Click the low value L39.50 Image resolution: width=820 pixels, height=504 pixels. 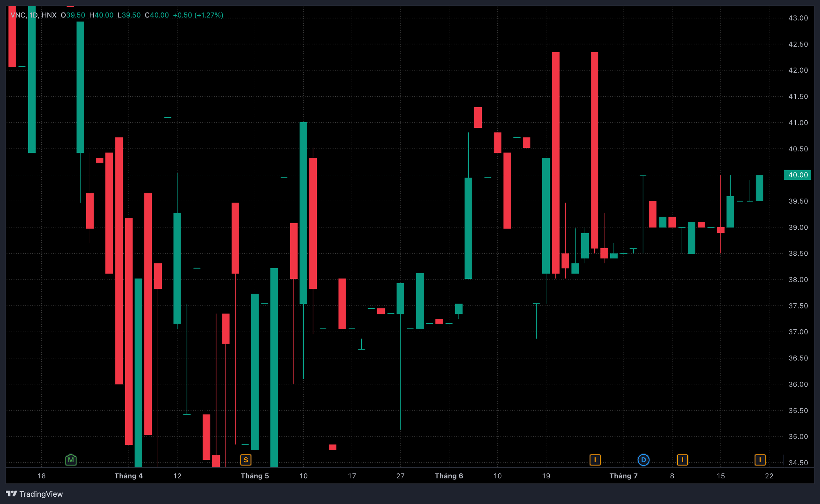click(129, 15)
